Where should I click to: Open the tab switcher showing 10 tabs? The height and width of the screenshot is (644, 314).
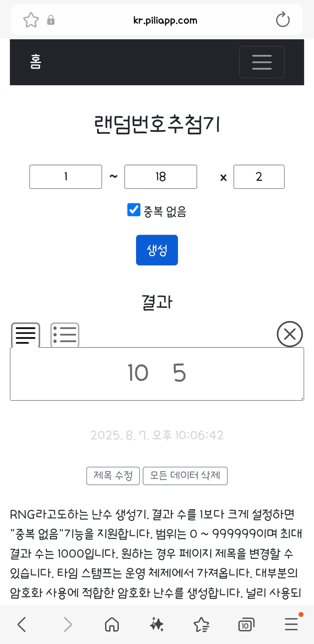point(246,625)
